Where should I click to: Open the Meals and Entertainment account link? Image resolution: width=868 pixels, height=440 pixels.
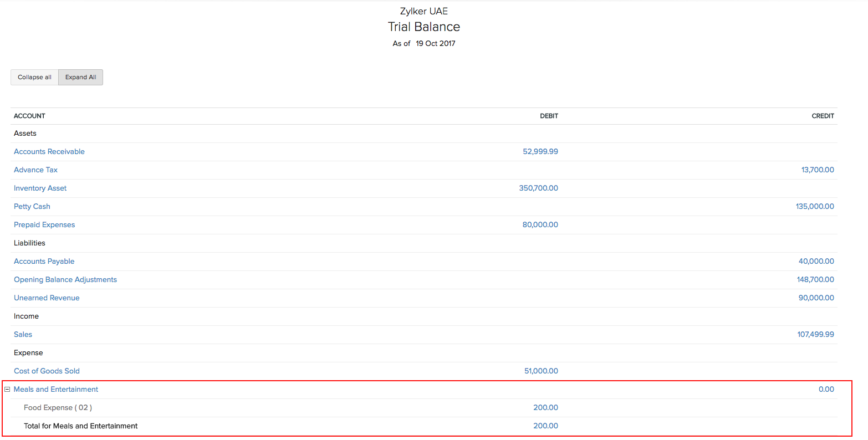point(56,390)
